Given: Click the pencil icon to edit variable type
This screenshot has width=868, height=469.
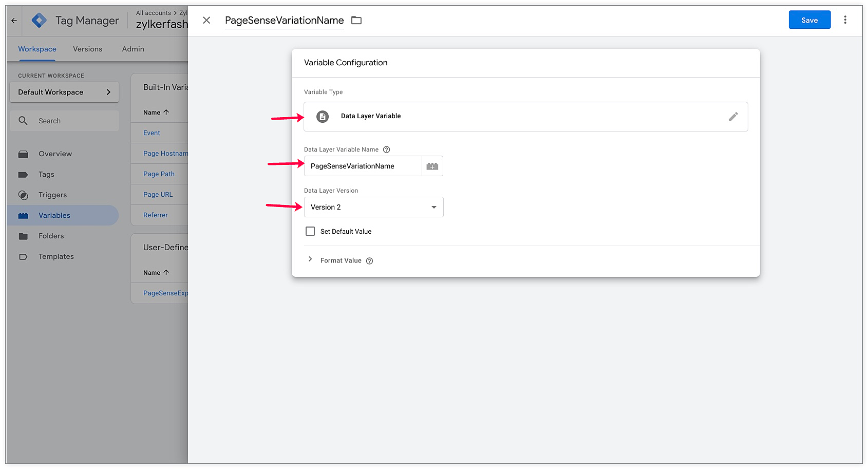Looking at the screenshot, I should click(733, 117).
